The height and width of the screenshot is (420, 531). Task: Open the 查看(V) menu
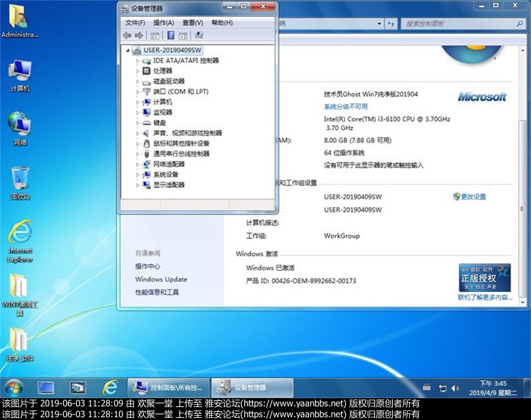tap(193, 22)
